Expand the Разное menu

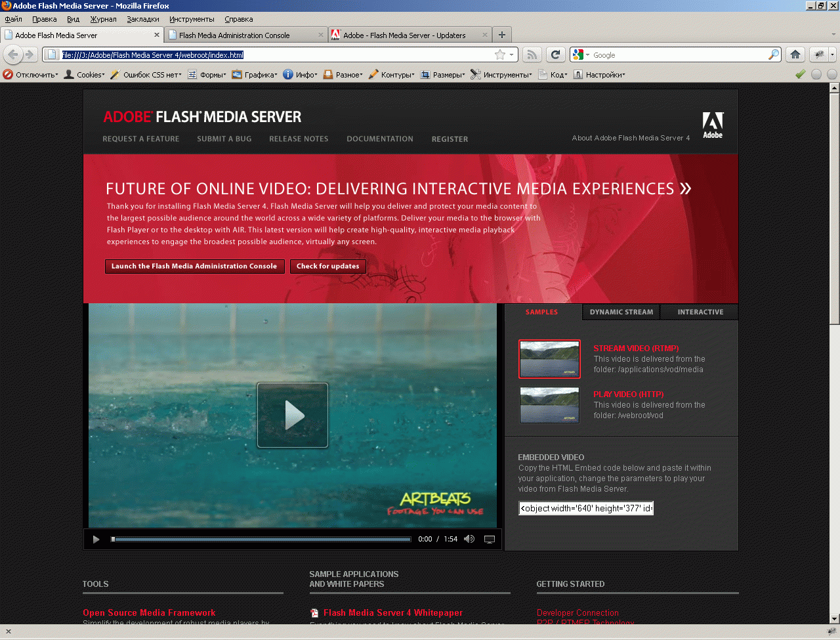[343, 74]
